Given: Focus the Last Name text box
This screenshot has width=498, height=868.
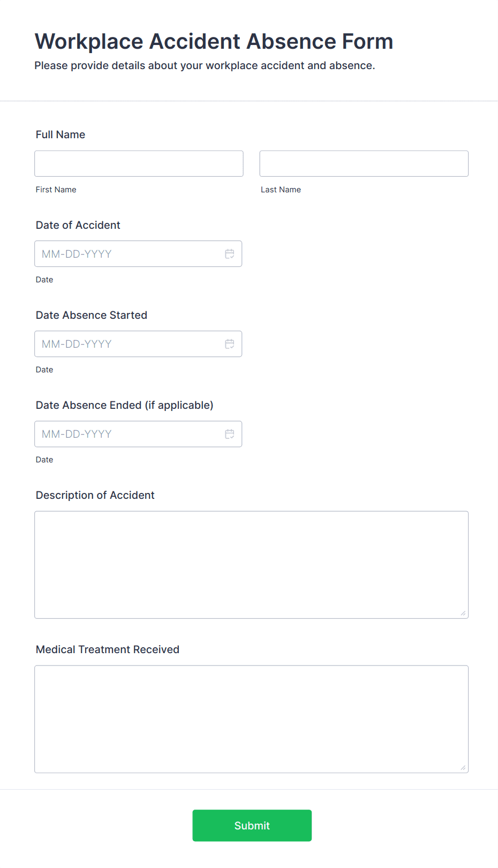Looking at the screenshot, I should [x=364, y=163].
